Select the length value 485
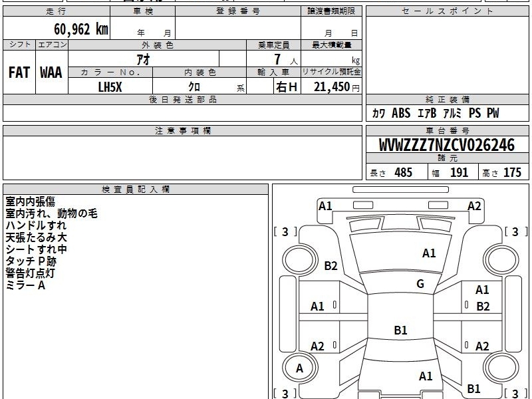 [x=404, y=172]
